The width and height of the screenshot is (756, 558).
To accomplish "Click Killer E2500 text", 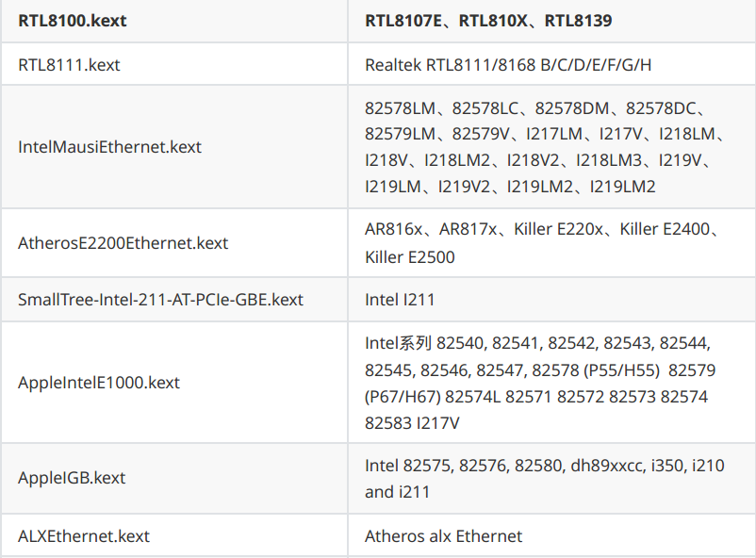I will 409,257.
